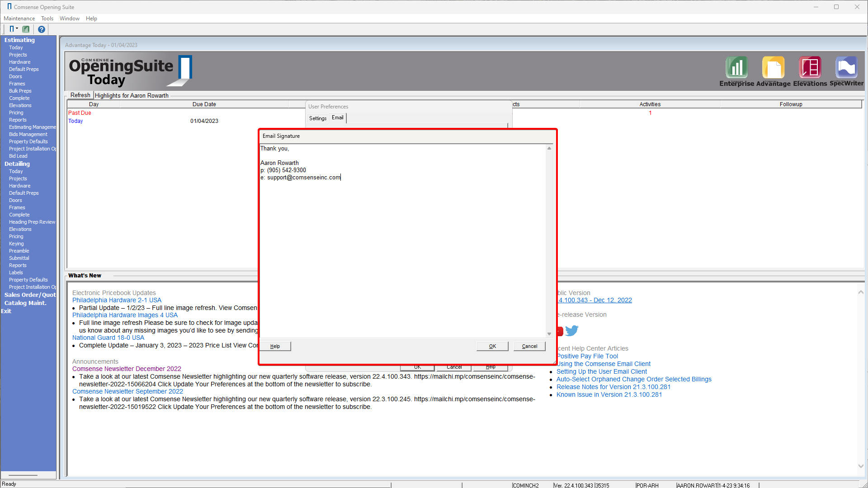Click Exit in the sidebar
868x488 pixels.
(x=6, y=311)
